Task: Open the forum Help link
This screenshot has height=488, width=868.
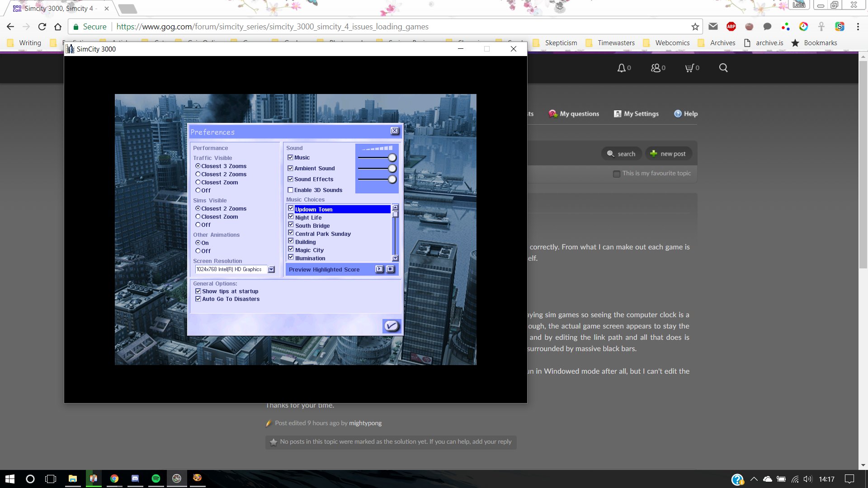Action: (686, 114)
